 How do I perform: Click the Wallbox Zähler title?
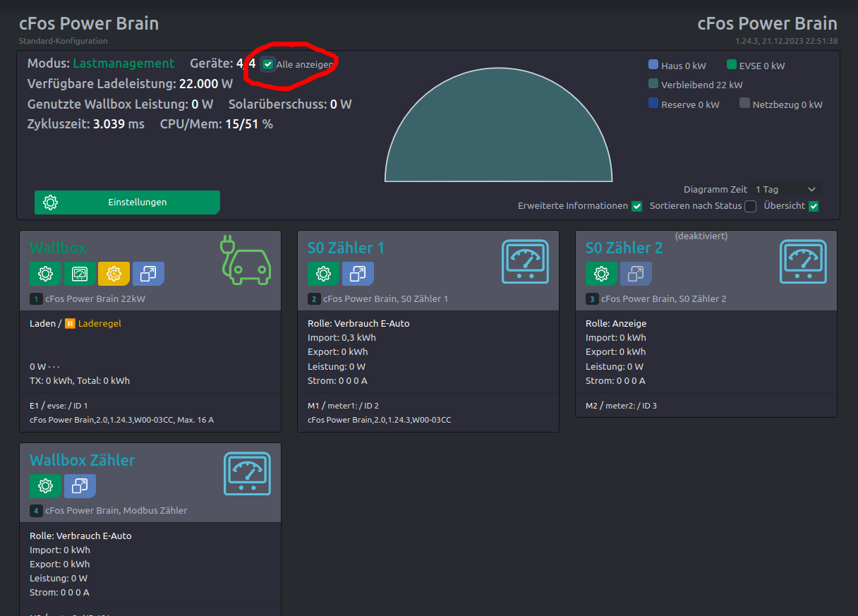83,460
